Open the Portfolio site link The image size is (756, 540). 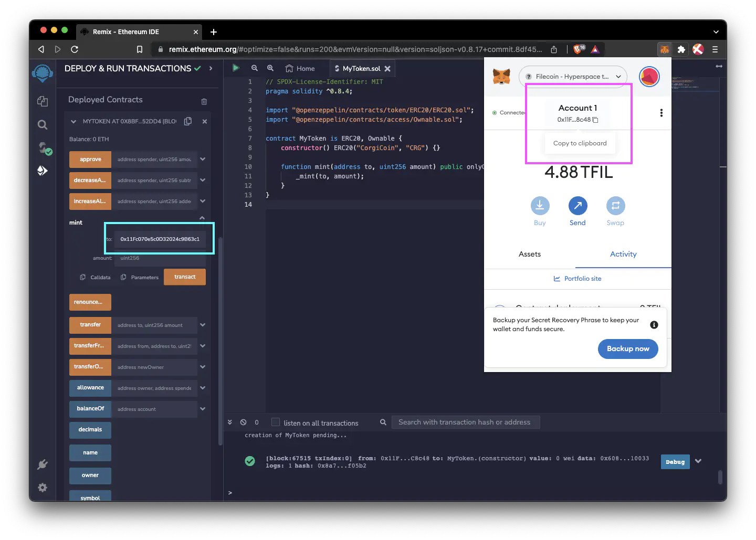577,279
